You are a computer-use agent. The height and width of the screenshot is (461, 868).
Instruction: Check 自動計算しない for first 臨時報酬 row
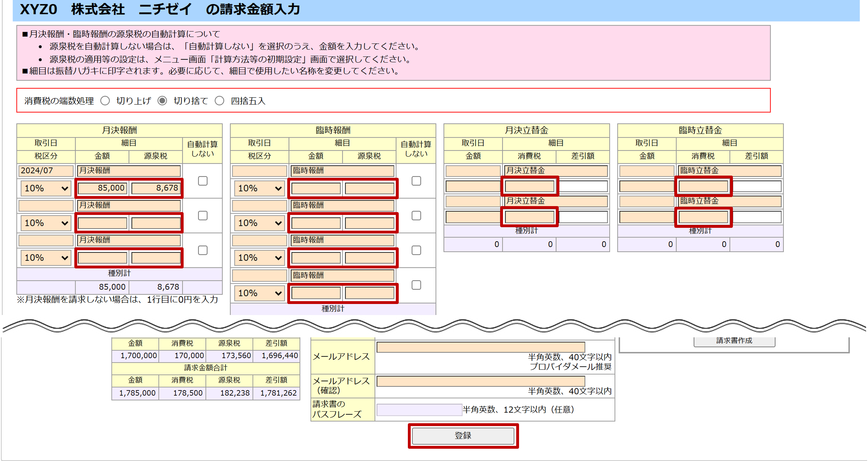point(416,181)
